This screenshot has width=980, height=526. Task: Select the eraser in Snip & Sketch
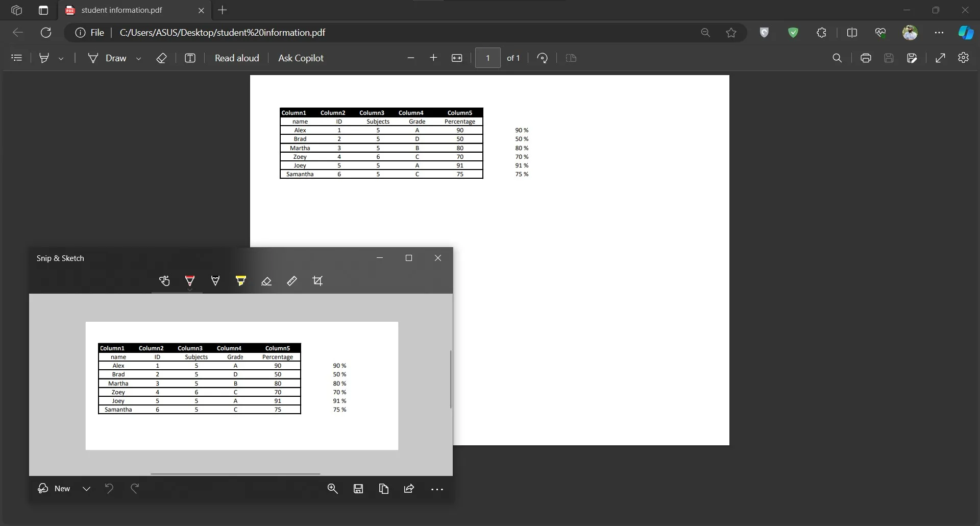tap(266, 281)
